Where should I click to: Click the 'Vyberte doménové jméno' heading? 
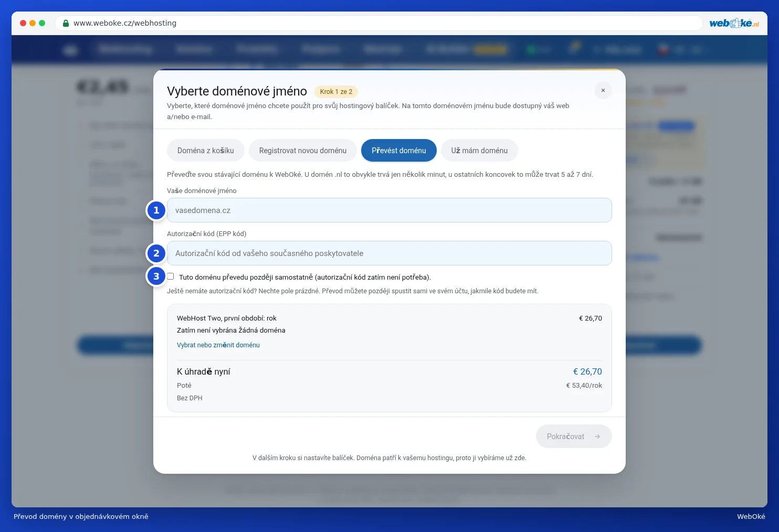(237, 91)
